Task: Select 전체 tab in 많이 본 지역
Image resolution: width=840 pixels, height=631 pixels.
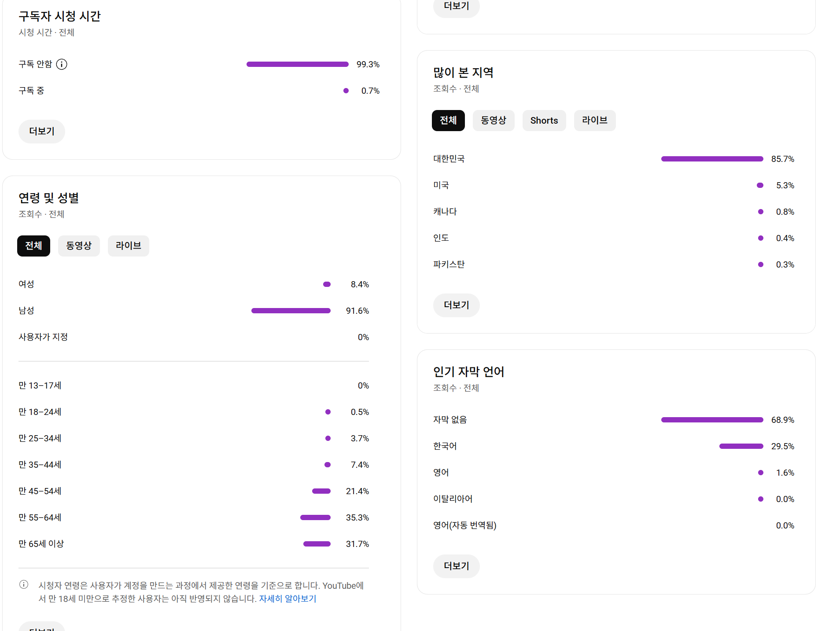Action: (x=448, y=121)
